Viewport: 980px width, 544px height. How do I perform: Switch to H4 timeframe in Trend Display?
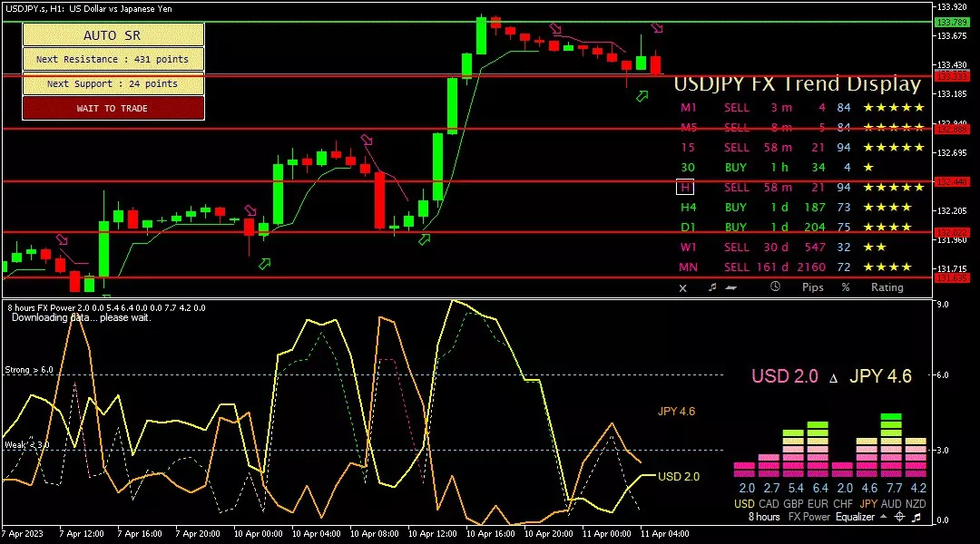click(688, 208)
